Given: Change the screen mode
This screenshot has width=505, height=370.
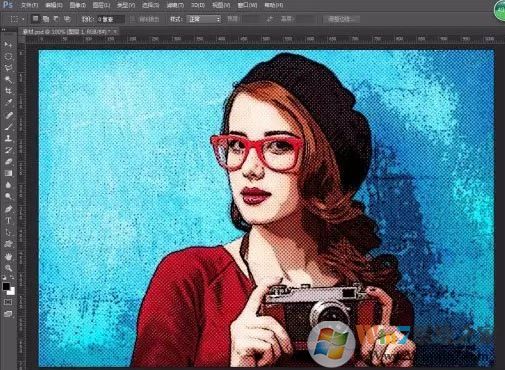Looking at the screenshot, I should click(8, 314).
